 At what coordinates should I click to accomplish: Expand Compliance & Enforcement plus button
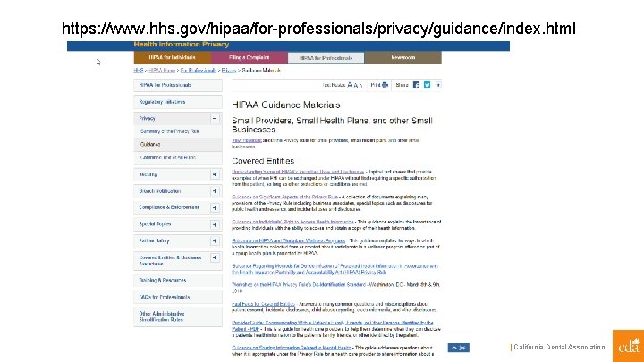click(215, 207)
